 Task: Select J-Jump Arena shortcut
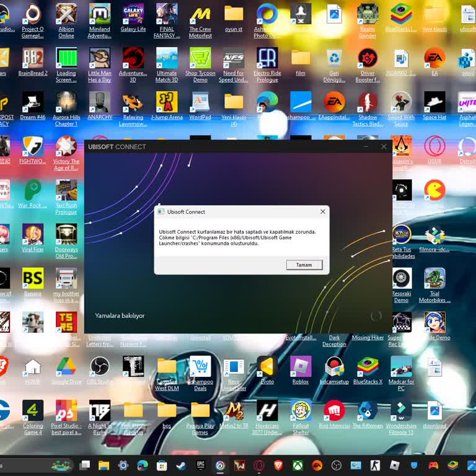(x=167, y=106)
